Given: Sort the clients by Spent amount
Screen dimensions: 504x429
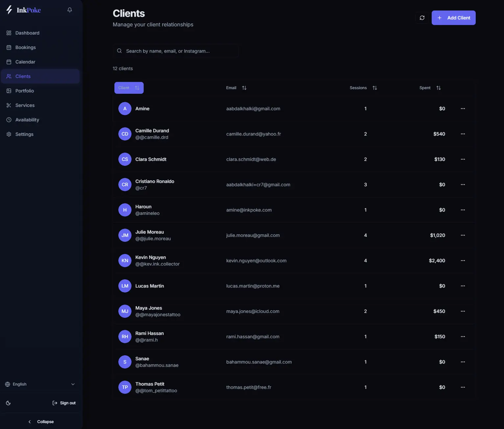Looking at the screenshot, I should click(430, 88).
